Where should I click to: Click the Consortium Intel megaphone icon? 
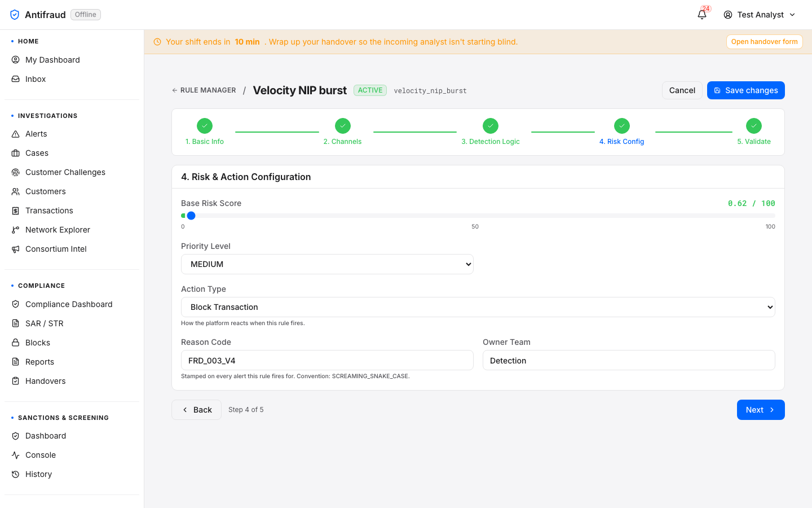pyautogui.click(x=16, y=249)
